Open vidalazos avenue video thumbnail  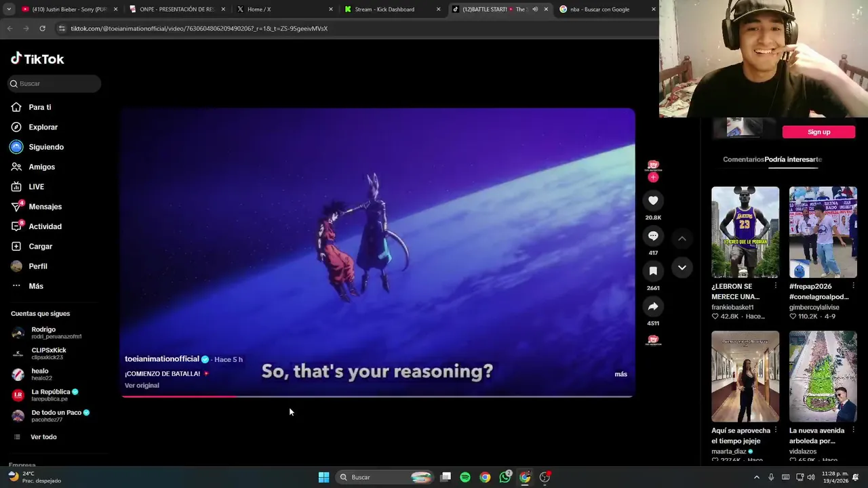coord(823,376)
